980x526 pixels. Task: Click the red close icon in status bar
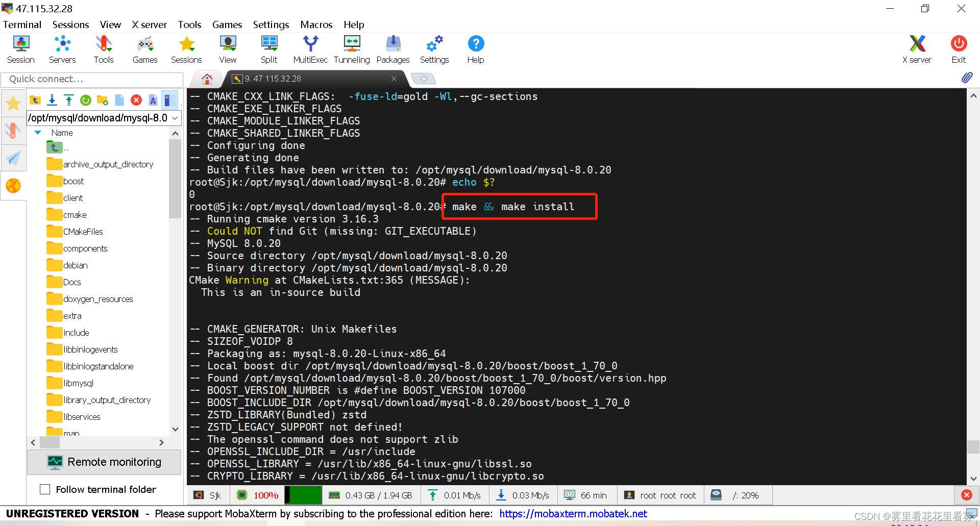point(967,495)
